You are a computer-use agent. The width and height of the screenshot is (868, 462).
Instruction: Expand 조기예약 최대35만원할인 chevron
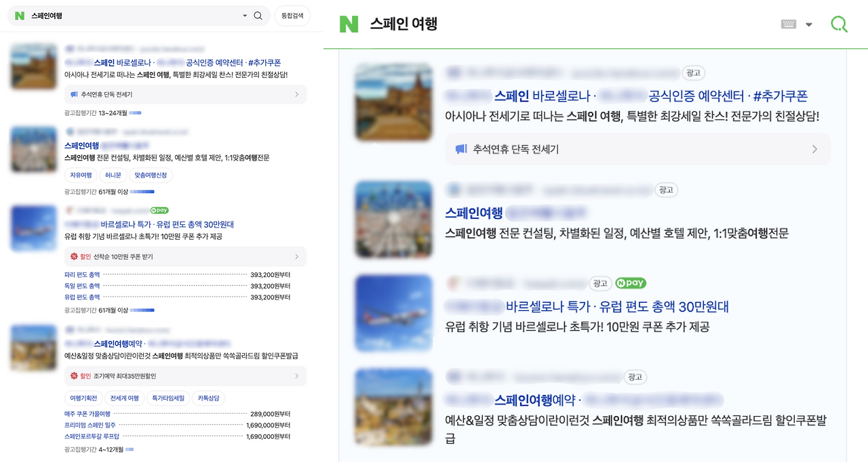click(x=296, y=376)
